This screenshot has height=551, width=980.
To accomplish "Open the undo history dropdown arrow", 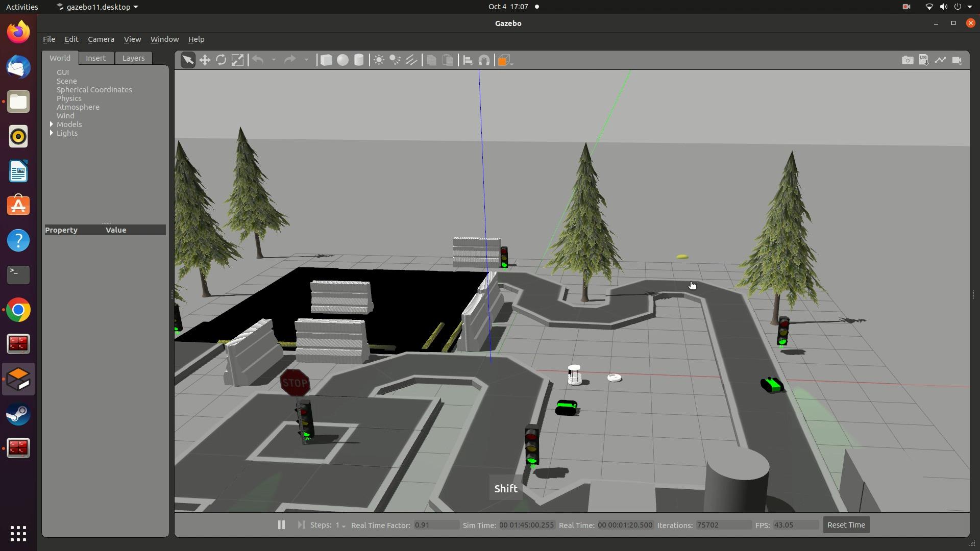I will [x=274, y=60].
